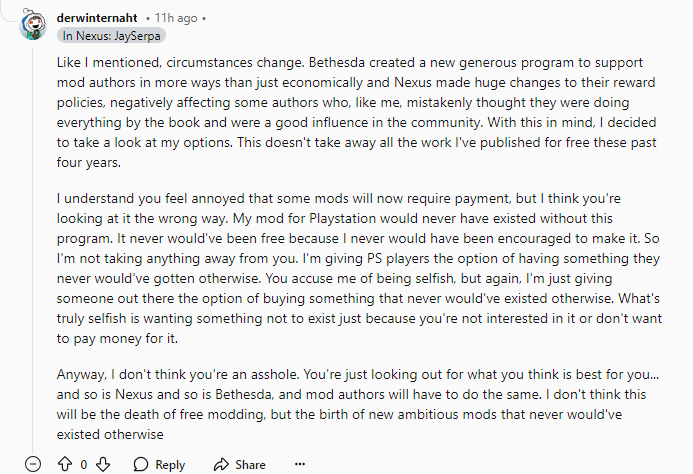Viewport: 693px width, 474px height.
Task: Collapse the comment with the minus circle
Action: (33, 464)
